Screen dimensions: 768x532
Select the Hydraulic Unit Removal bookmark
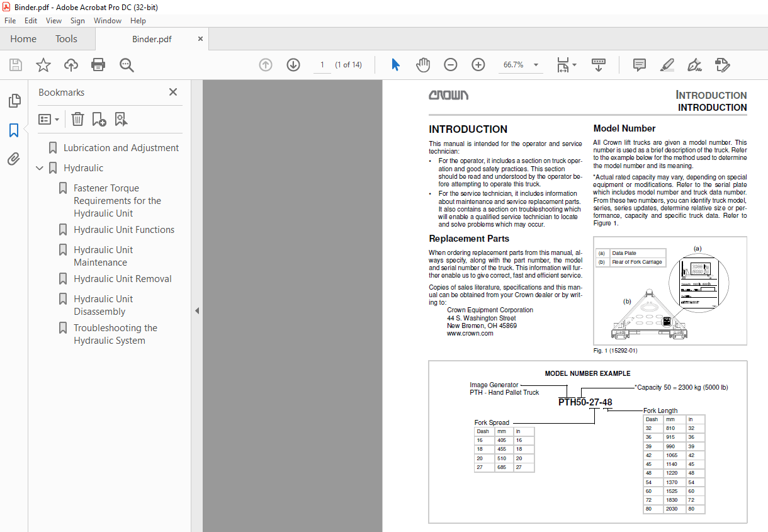124,278
